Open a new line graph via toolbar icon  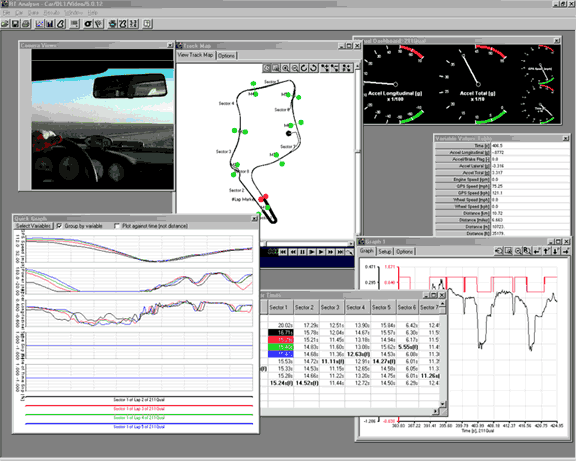click(39, 24)
